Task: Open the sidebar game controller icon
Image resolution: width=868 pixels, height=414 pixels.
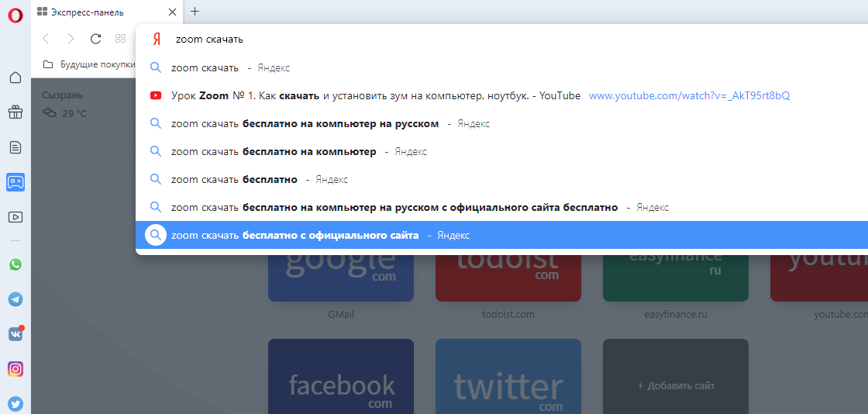Action: click(x=15, y=182)
